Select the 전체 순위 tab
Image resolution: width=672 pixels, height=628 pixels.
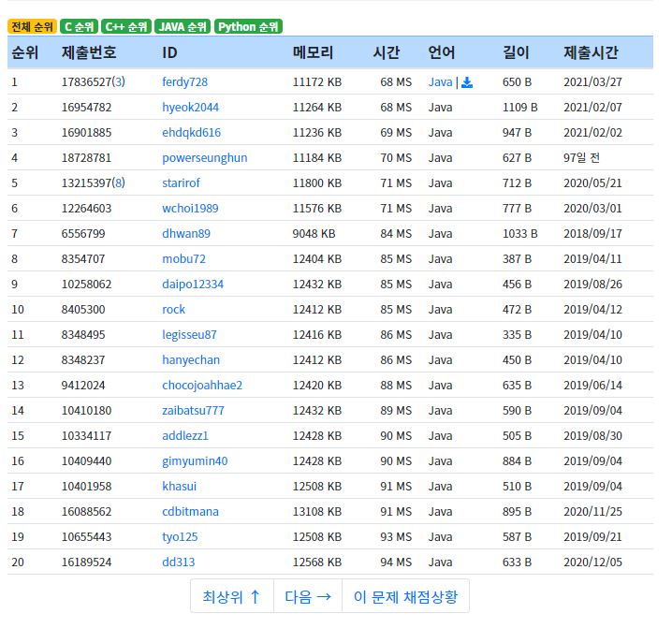(32, 26)
